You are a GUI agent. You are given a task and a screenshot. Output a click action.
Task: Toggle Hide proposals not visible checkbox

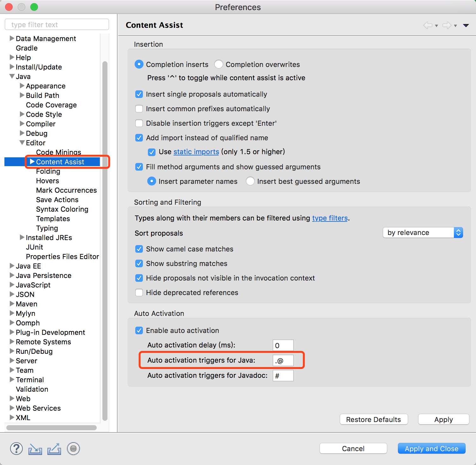[x=139, y=278]
